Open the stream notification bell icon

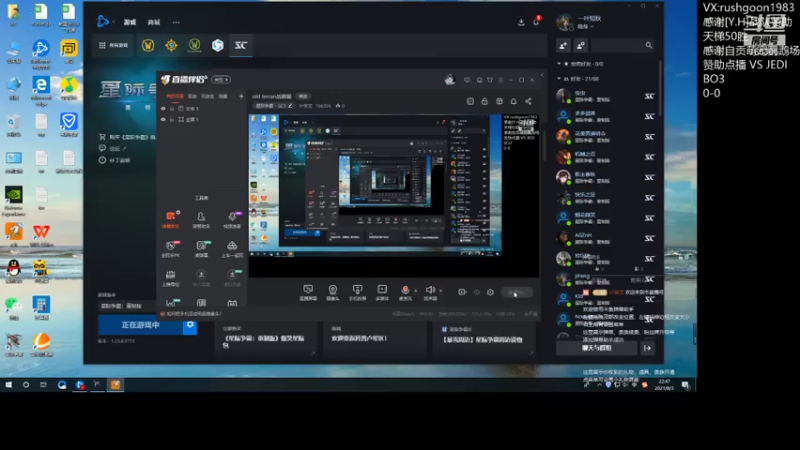(x=514, y=101)
